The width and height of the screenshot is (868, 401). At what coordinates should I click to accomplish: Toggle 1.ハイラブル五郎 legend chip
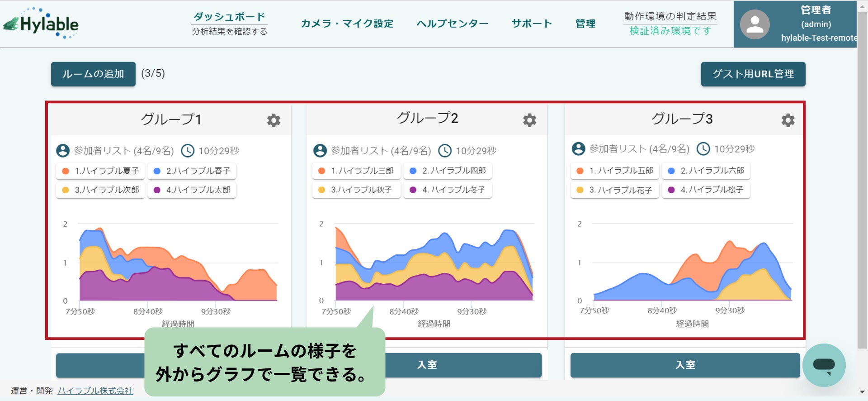pos(615,171)
